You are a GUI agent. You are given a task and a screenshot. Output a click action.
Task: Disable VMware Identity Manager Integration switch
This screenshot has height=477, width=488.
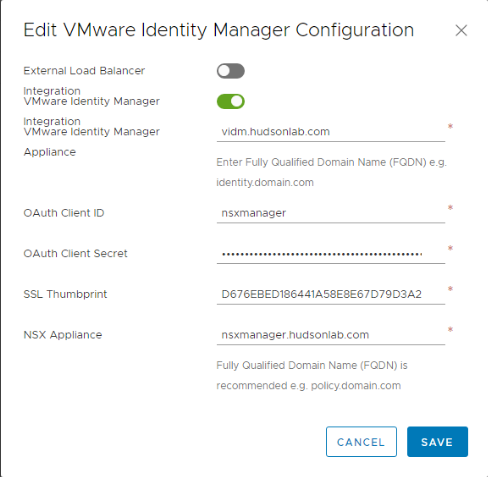(x=231, y=101)
